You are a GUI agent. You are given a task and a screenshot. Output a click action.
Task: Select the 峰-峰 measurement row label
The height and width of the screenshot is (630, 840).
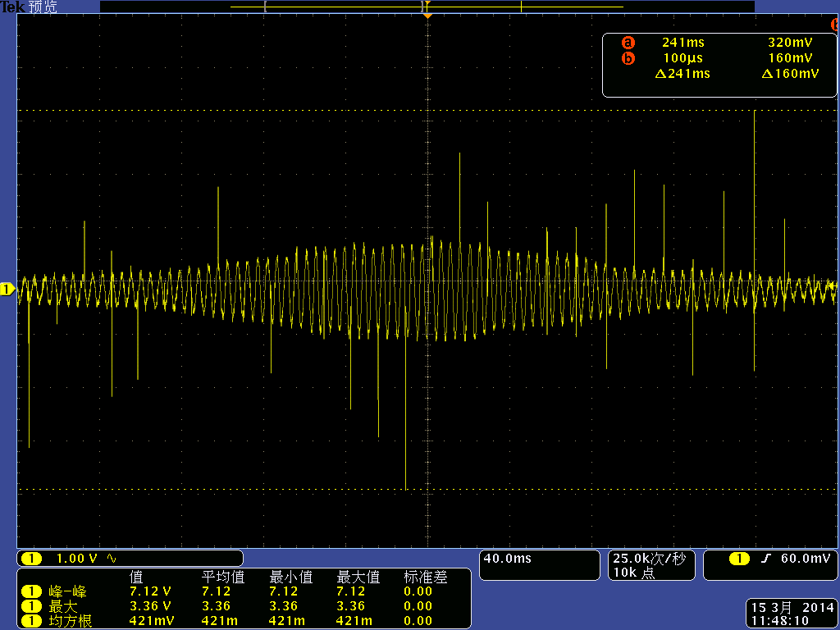(x=67, y=591)
